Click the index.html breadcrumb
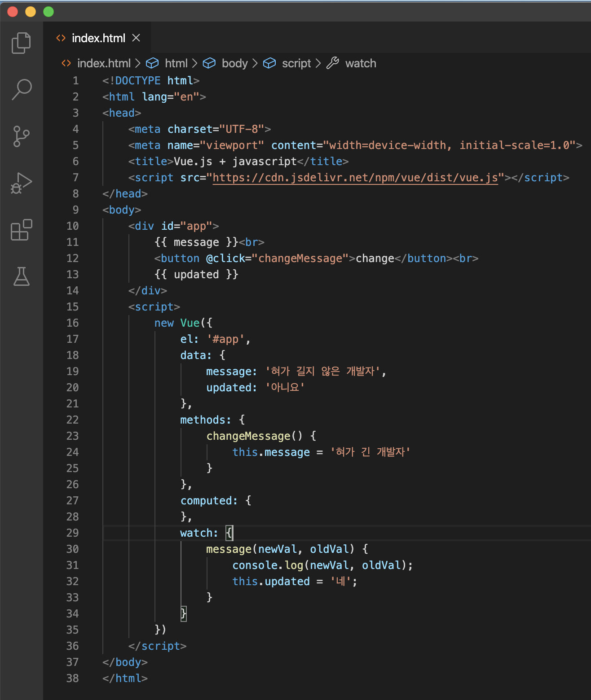Image resolution: width=591 pixels, height=700 pixels. click(104, 63)
